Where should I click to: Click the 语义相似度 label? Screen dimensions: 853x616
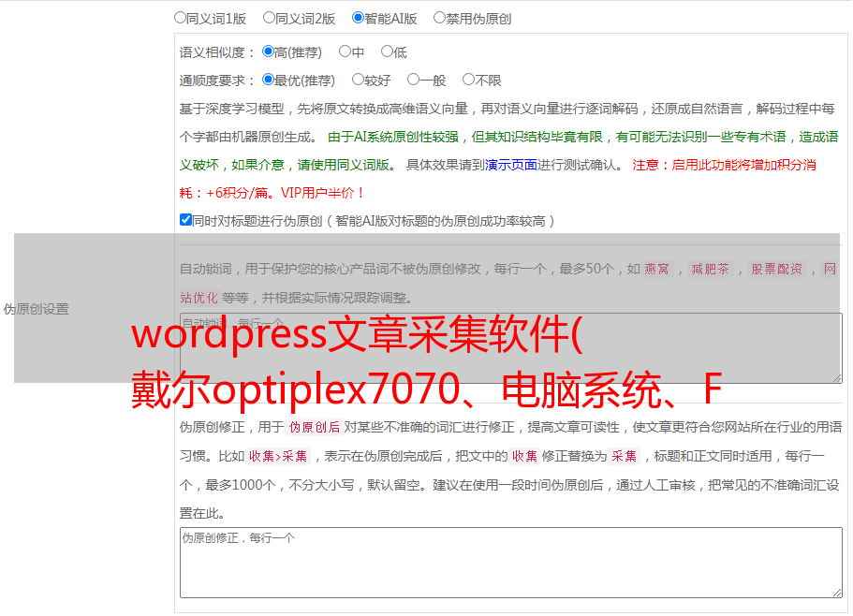coord(213,52)
